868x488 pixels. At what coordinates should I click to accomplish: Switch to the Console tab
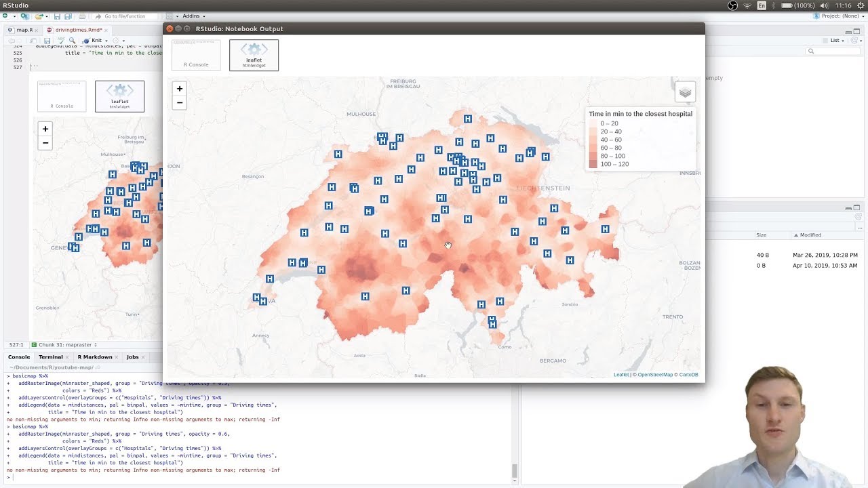coord(19,357)
